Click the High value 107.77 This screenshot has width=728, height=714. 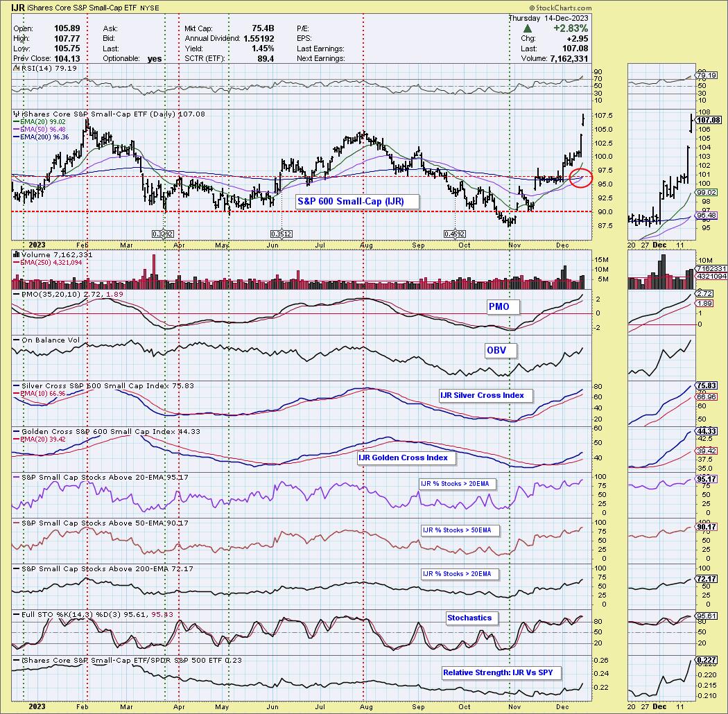coord(67,39)
